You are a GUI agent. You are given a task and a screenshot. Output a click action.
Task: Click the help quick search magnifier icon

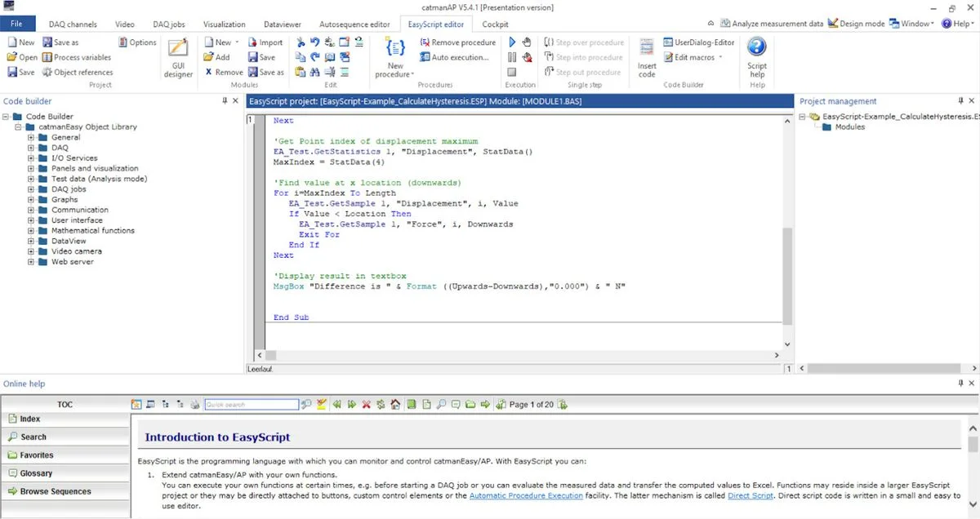(306, 404)
